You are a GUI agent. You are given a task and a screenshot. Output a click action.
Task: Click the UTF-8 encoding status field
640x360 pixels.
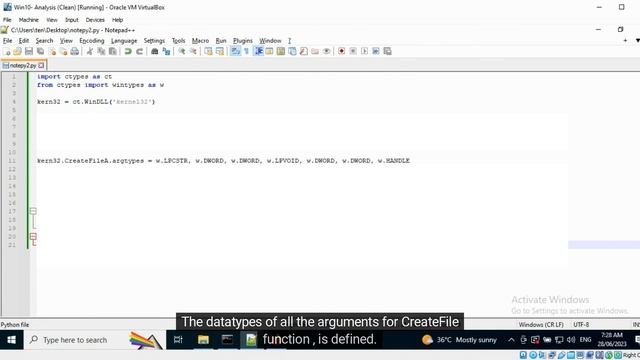581,325
